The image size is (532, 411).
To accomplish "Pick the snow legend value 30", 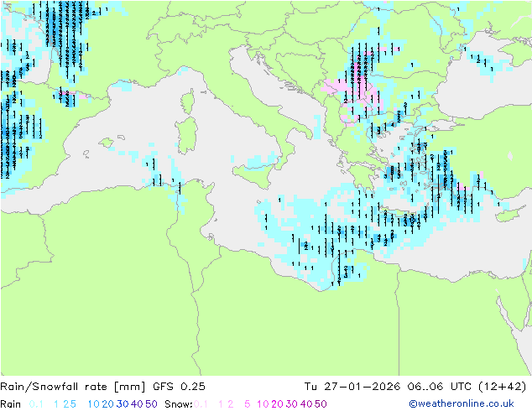I will 292,404.
